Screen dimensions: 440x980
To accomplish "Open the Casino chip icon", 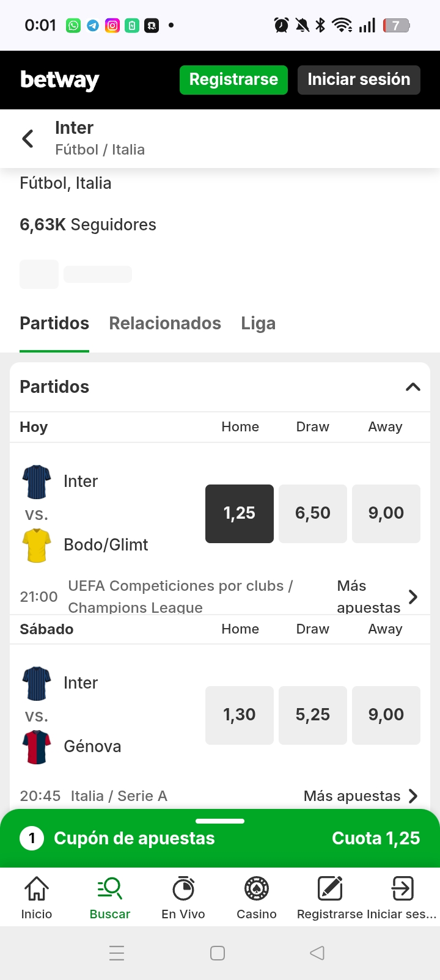I will point(257,889).
